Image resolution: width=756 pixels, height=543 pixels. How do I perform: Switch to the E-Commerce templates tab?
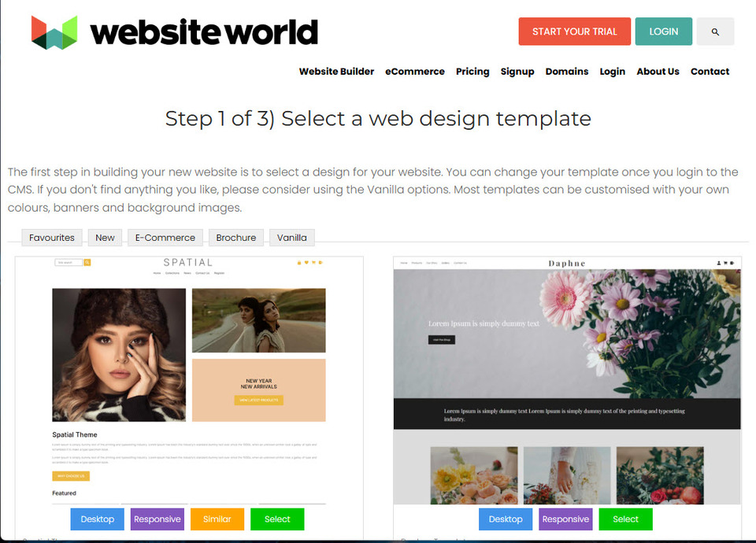point(165,238)
